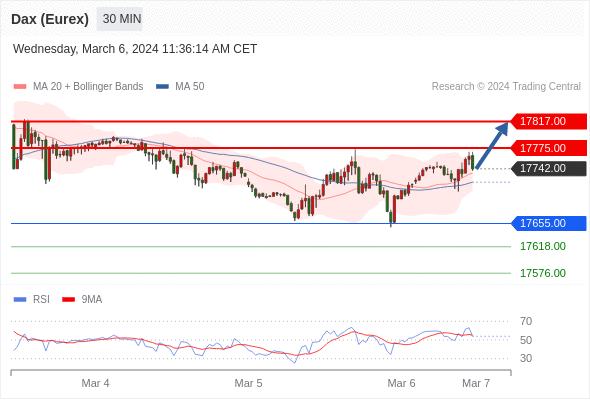This screenshot has height=400, width=590.
Task: Toggle the 9MA legend entry
Action: click(x=82, y=300)
